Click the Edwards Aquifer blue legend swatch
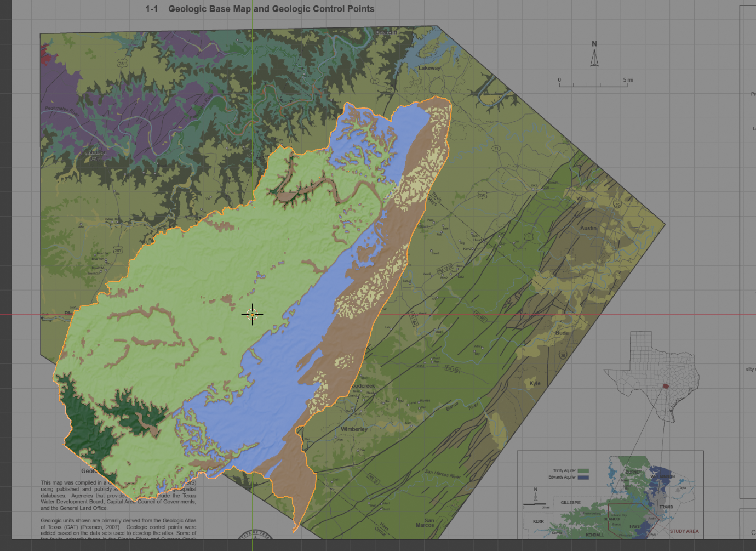Screen dimensions: 756x551 coord(583,477)
